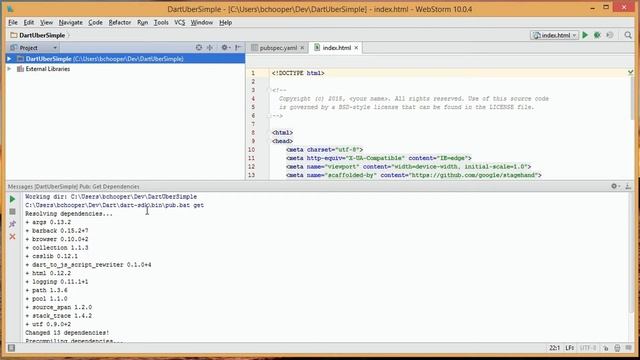640x360 pixels.
Task: Open line separator LF selector
Action: point(569,348)
